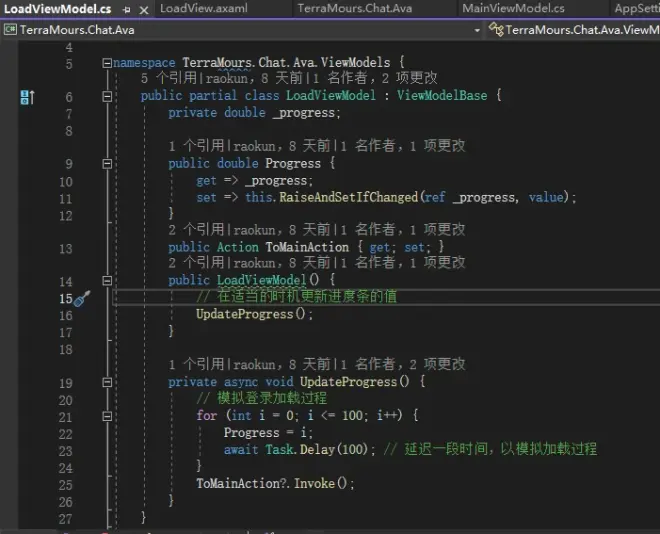Click the pin icon on LoadViewModel.cs tab
This screenshot has height=534, width=660.
(126, 9)
